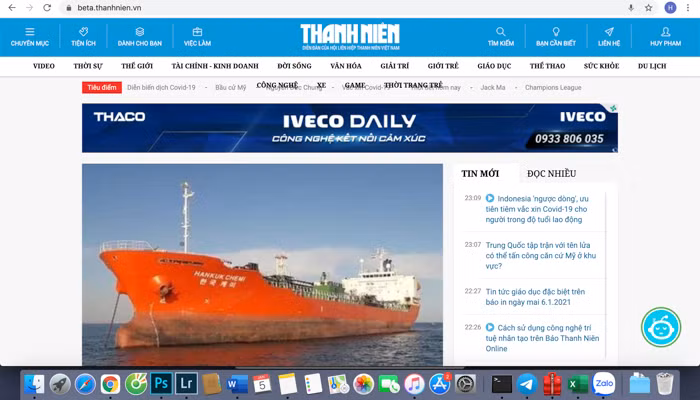Open Dành cho bạn section

(x=140, y=37)
